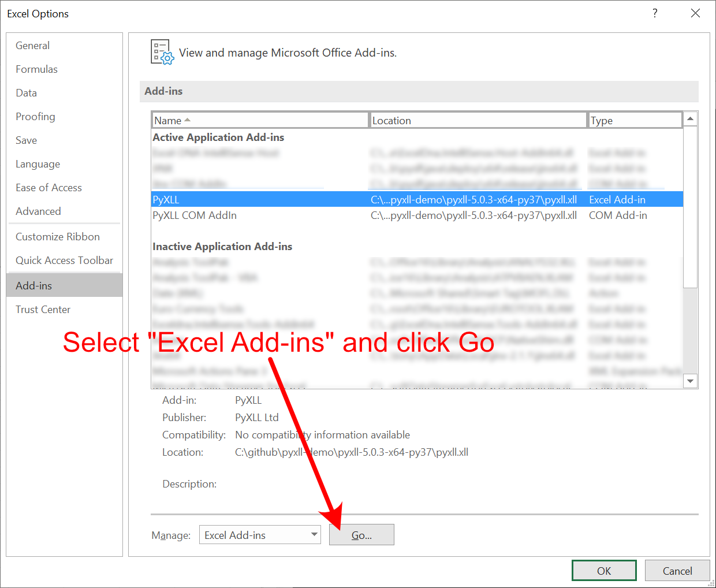716x588 pixels.
Task: Click the Go... button
Action: click(x=361, y=535)
